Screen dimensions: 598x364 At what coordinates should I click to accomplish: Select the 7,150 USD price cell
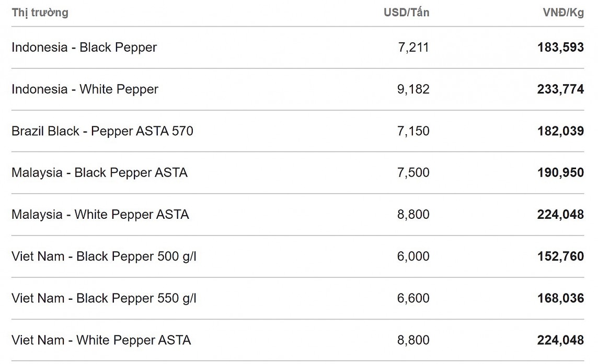point(413,131)
